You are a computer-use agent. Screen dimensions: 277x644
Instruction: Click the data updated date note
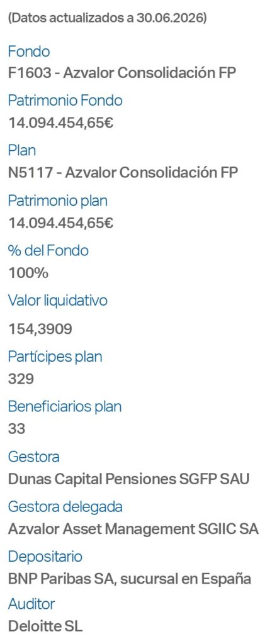click(x=107, y=18)
